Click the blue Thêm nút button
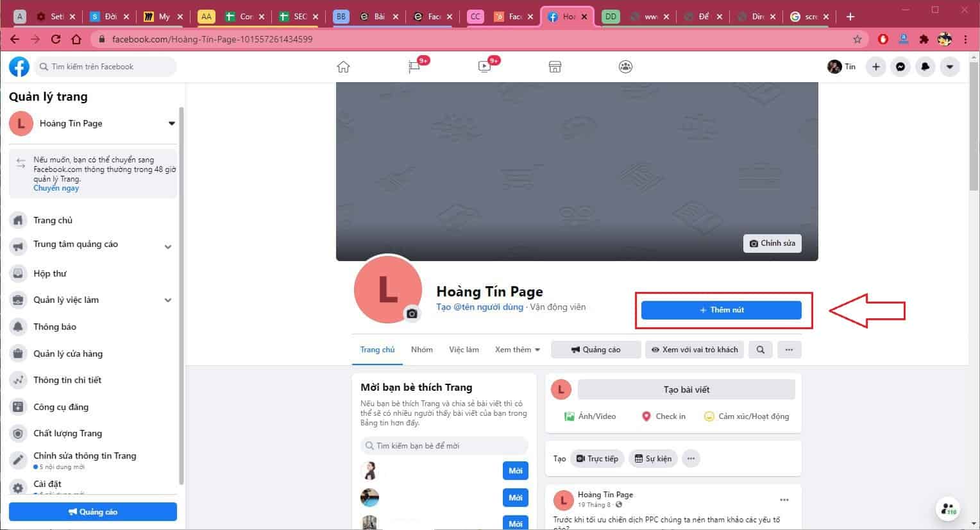980x530 pixels. coord(721,310)
